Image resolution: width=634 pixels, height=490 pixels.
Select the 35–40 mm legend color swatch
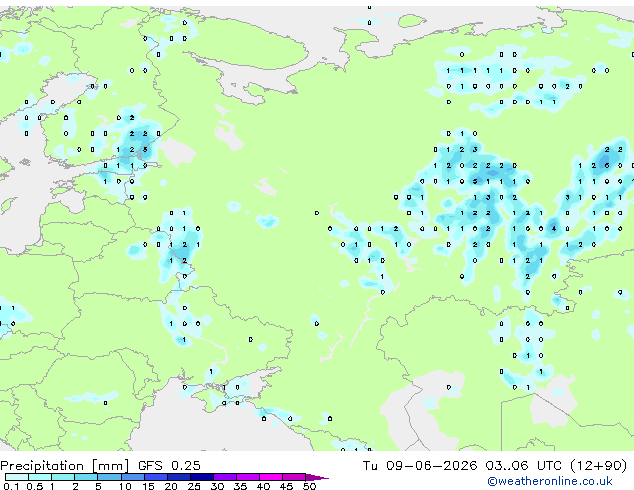coord(247,477)
